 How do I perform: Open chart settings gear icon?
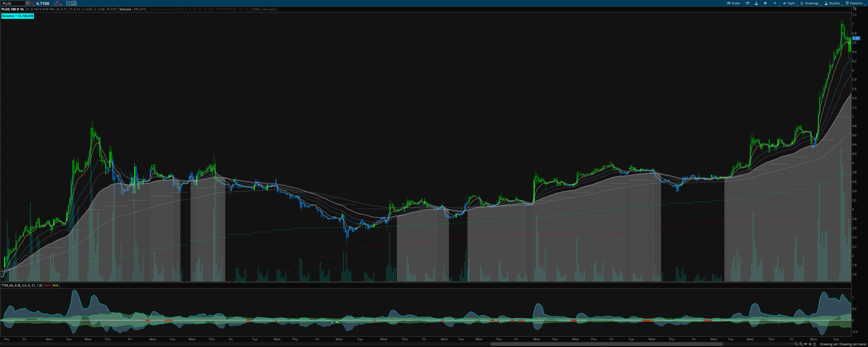765,3
